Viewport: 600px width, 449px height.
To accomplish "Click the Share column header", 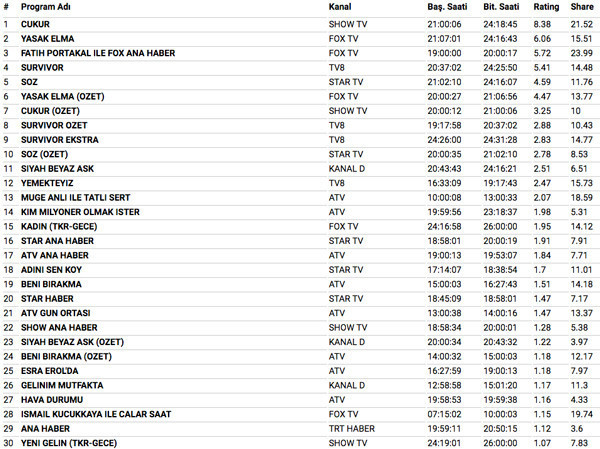I will point(581,7).
